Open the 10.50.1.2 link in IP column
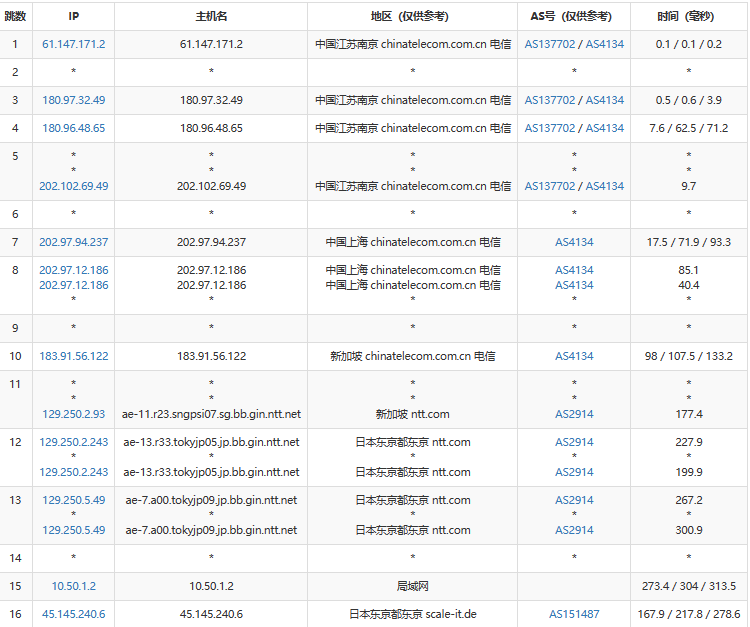This screenshot has height=627, width=750. 74,586
